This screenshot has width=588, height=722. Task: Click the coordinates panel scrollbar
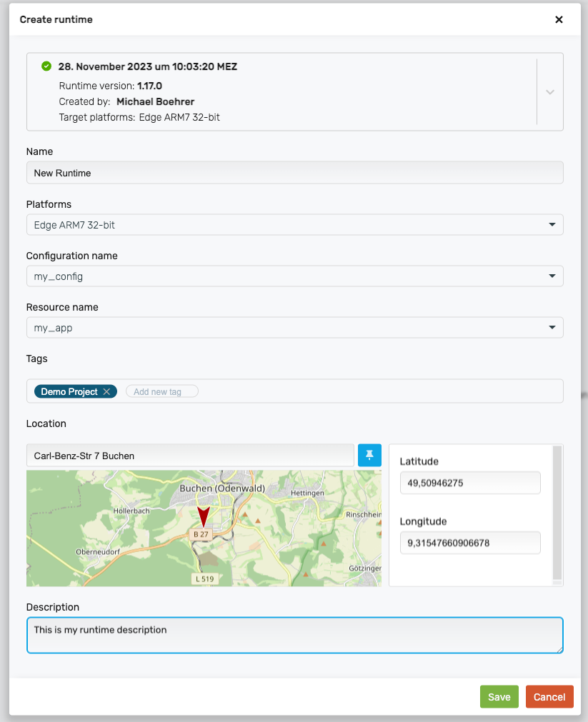click(557, 513)
